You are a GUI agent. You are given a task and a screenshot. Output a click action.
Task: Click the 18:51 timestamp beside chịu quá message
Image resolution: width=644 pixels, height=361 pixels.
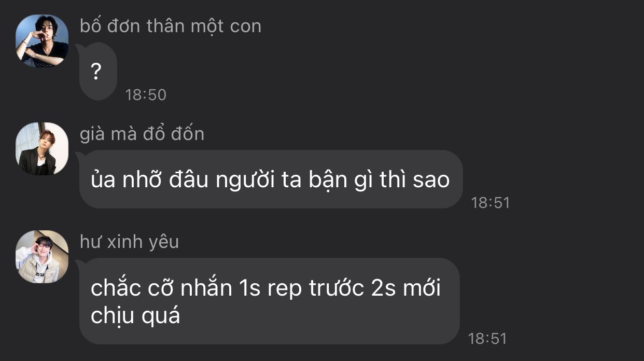pos(487,339)
